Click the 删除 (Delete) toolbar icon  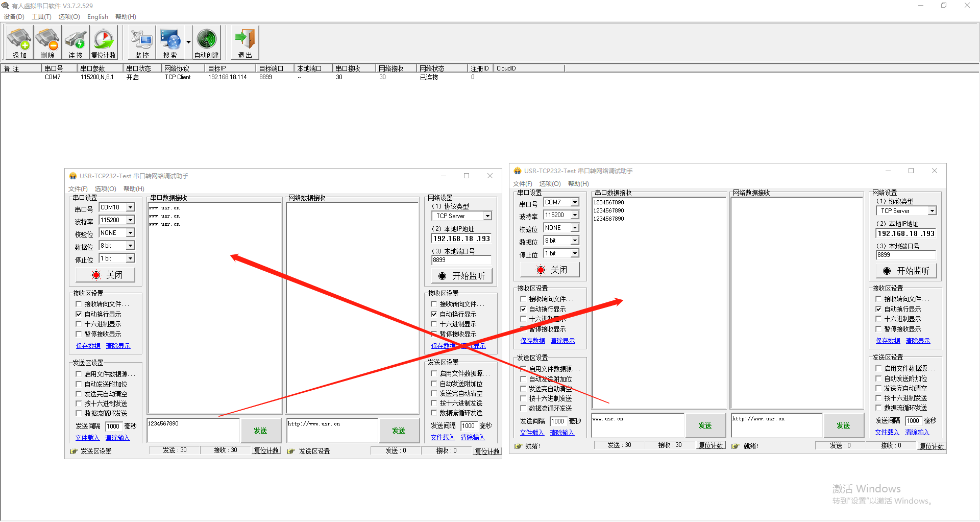[x=47, y=43]
